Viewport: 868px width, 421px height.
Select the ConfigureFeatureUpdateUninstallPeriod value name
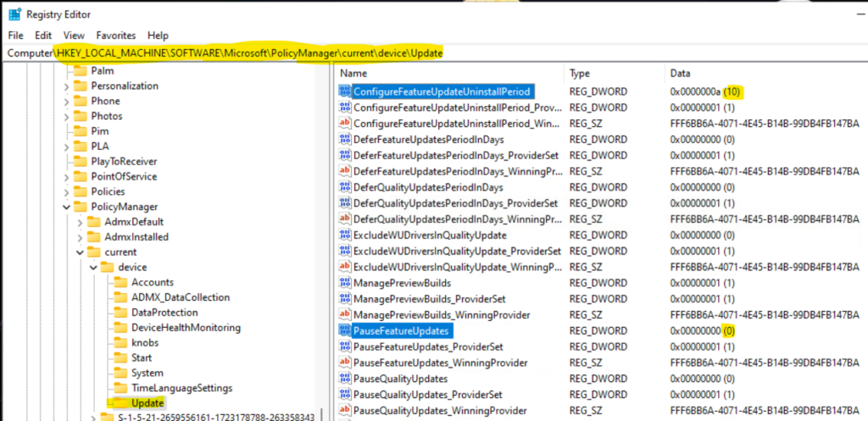442,91
